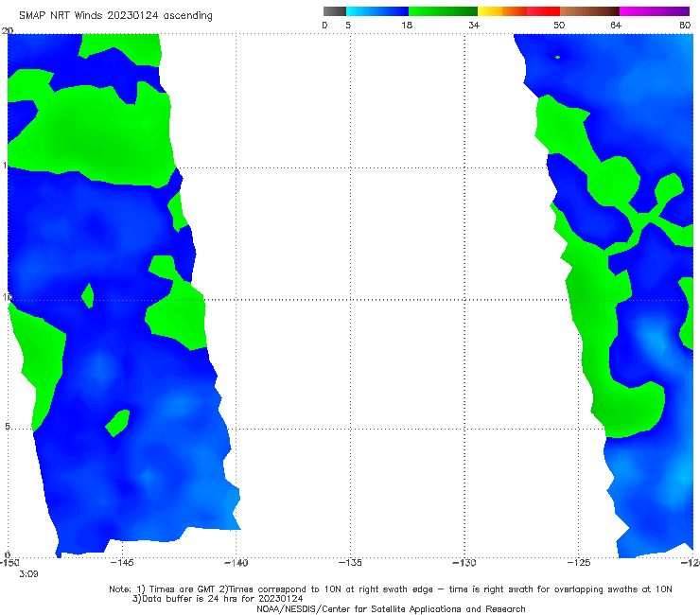This screenshot has width=700, height=615.
Task: Click the brown 50-64 colorbar segment
Action: (x=589, y=11)
